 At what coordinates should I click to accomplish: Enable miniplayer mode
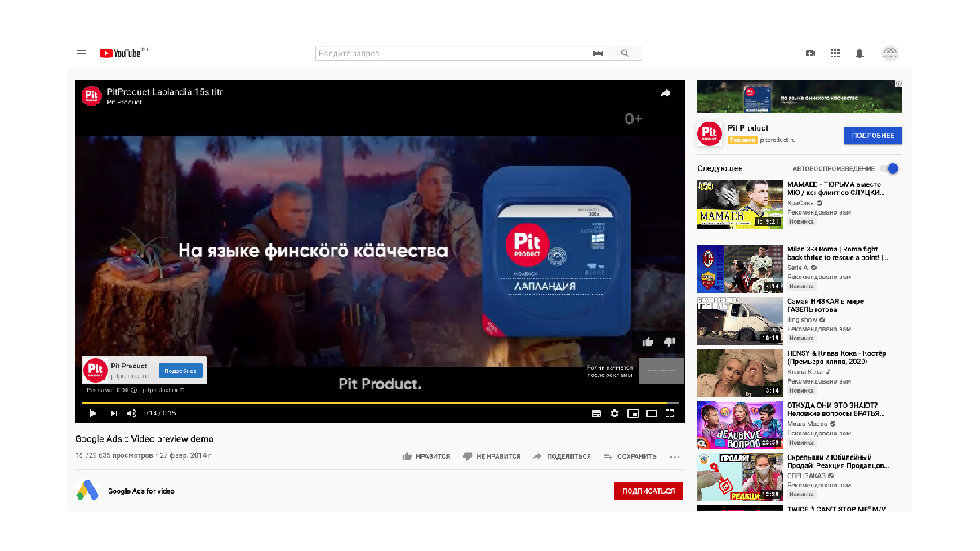tap(633, 413)
